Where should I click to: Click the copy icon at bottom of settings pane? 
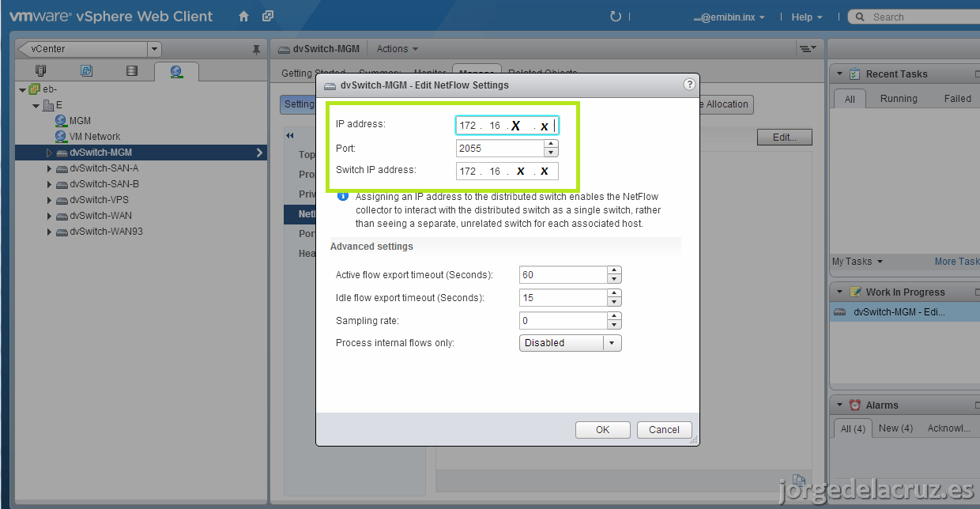click(800, 481)
